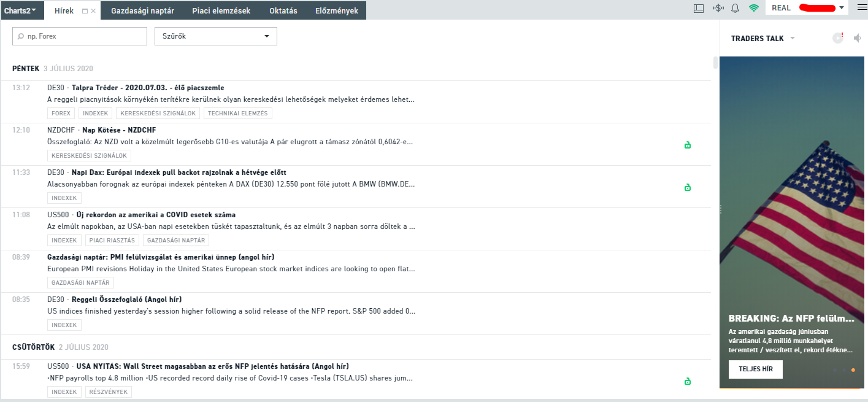Expand the Charts2 workspace dropdown
The image size is (868, 402).
point(20,10)
